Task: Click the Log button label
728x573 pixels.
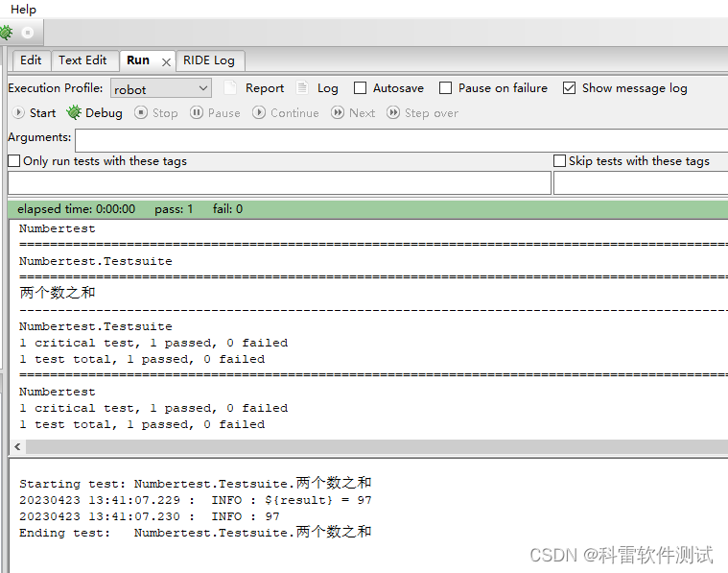Action: (x=328, y=88)
